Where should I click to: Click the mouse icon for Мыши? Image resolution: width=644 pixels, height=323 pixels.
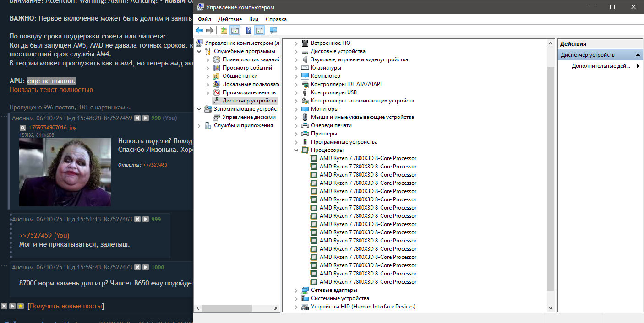(x=305, y=117)
